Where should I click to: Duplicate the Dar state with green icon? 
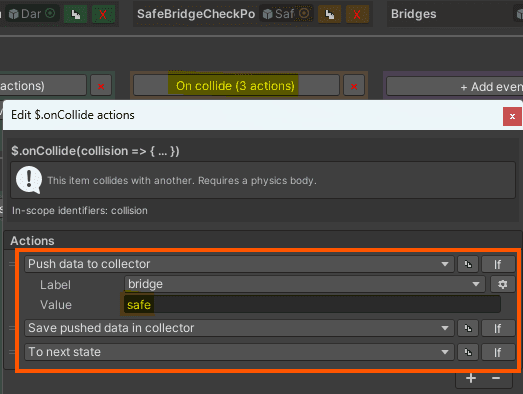click(x=76, y=14)
